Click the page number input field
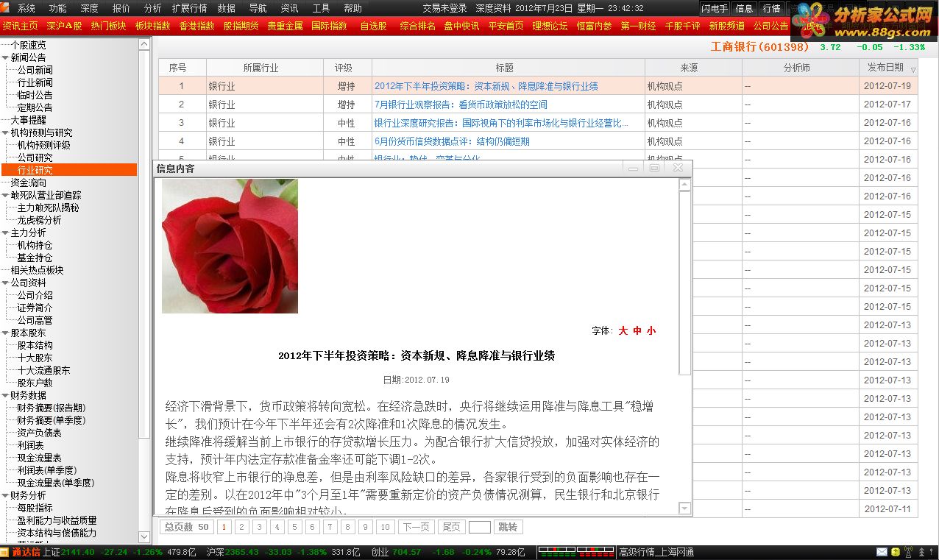 pos(479,527)
